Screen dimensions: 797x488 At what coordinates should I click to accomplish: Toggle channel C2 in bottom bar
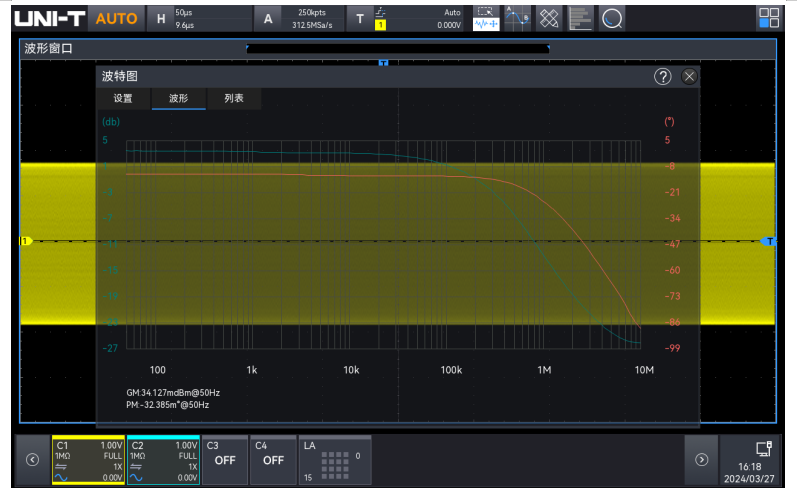click(x=164, y=460)
